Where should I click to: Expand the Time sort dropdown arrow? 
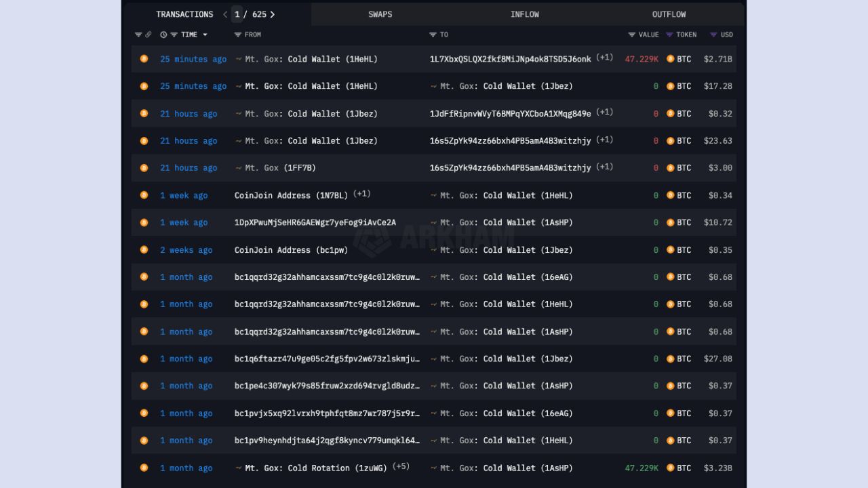click(x=205, y=35)
